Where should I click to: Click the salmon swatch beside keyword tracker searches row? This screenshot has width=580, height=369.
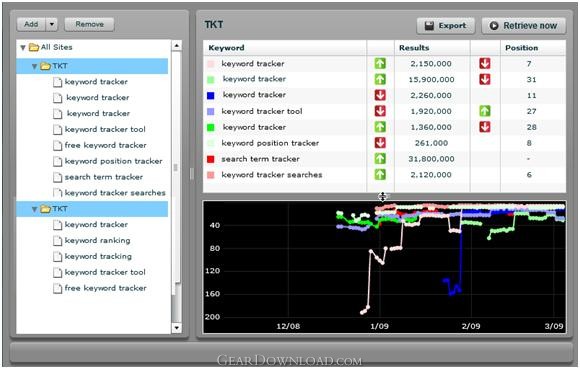click(211, 175)
